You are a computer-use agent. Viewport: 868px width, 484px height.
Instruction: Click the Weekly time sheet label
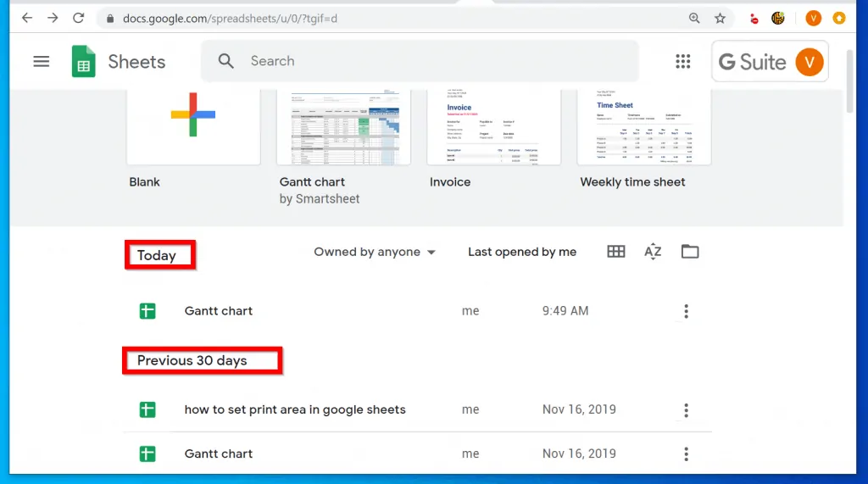pyautogui.click(x=632, y=182)
